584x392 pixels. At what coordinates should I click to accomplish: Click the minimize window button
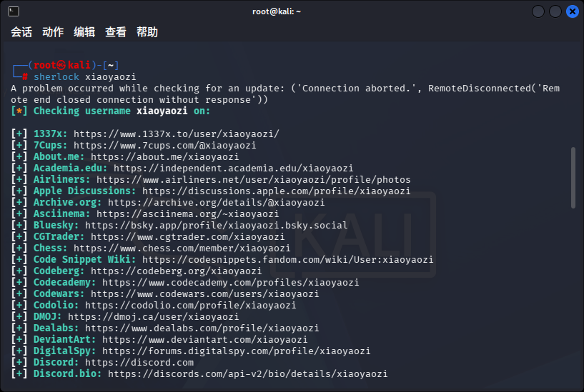(x=538, y=11)
